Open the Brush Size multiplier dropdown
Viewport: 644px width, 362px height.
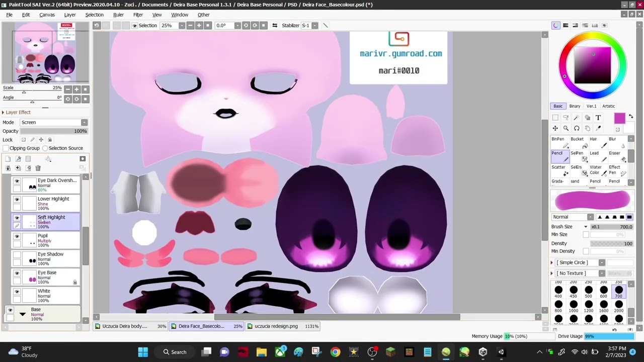[586, 227]
